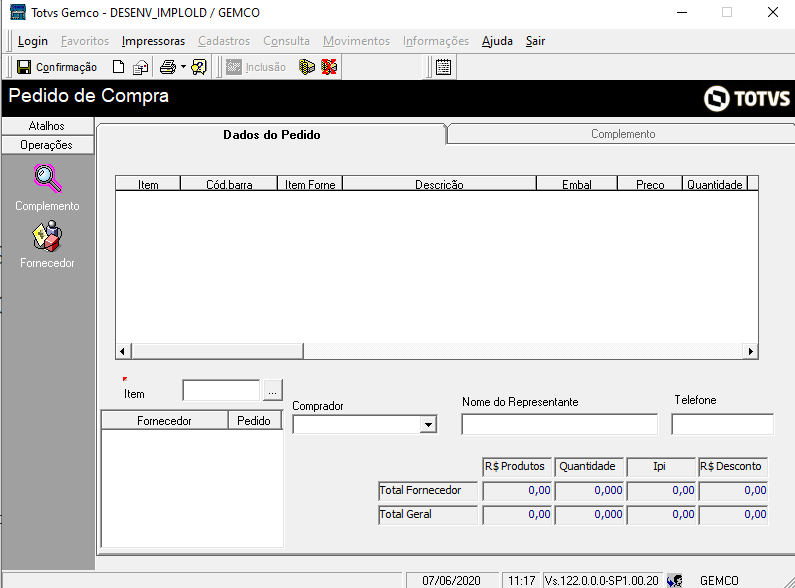This screenshot has height=588, width=795.
Task: Click the red-crossed delete items icon
Action: (329, 67)
